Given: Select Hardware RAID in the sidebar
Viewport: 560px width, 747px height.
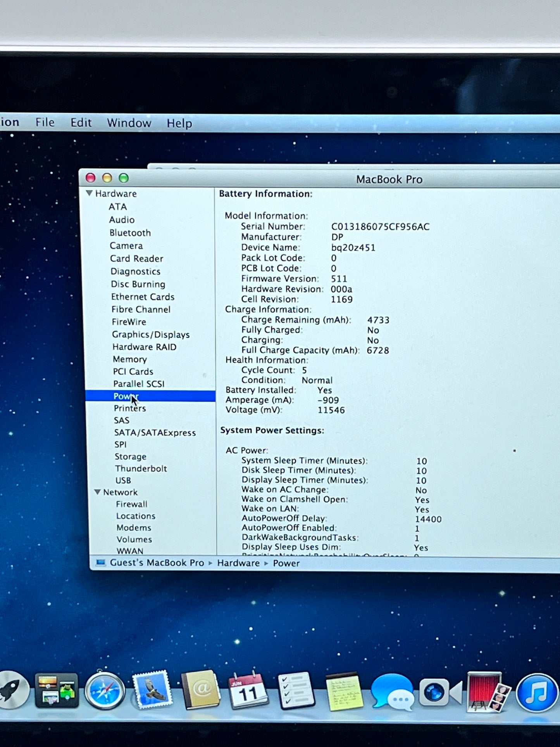Looking at the screenshot, I should click(x=145, y=347).
